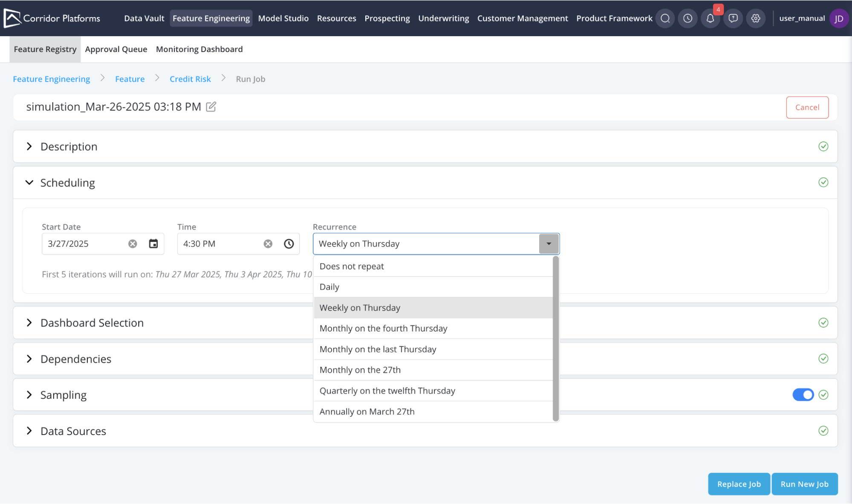Click the search icon in top bar

[x=665, y=18]
